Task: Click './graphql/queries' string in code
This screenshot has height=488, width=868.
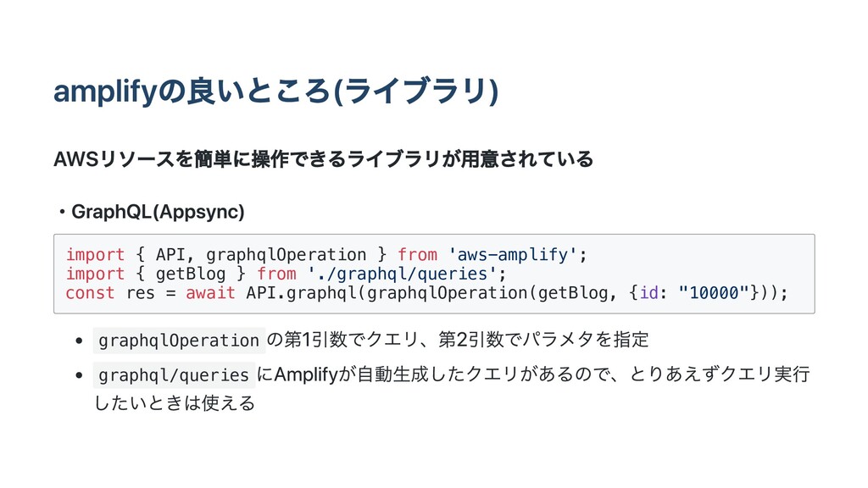Action: tap(402, 274)
